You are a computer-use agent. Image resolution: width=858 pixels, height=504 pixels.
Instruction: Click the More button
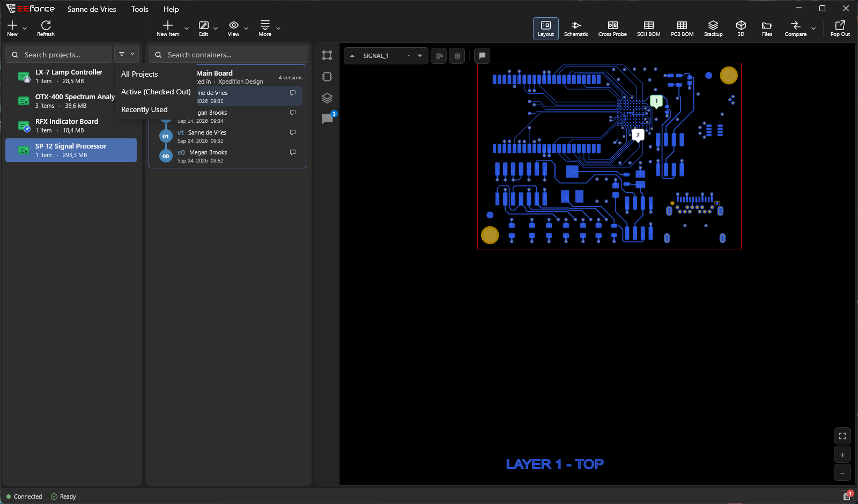265,28
